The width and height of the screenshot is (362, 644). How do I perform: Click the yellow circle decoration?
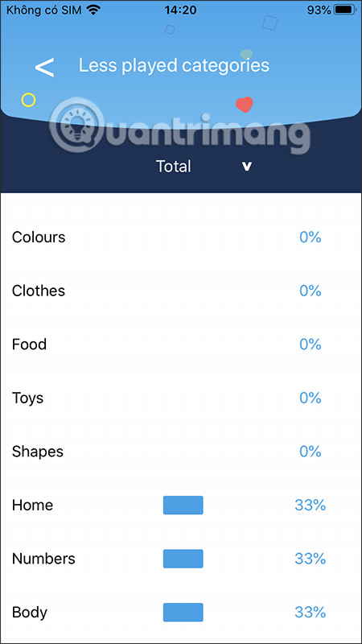(28, 100)
